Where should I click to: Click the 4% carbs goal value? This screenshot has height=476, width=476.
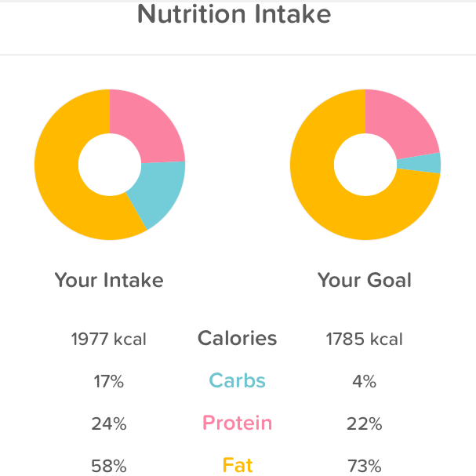pos(365,382)
